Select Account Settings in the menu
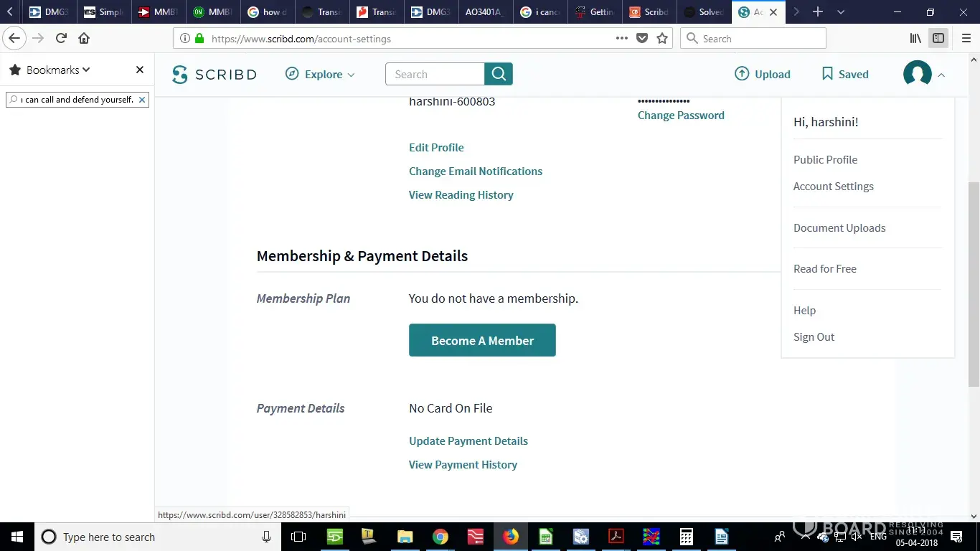This screenshot has height=551, width=980. (833, 187)
